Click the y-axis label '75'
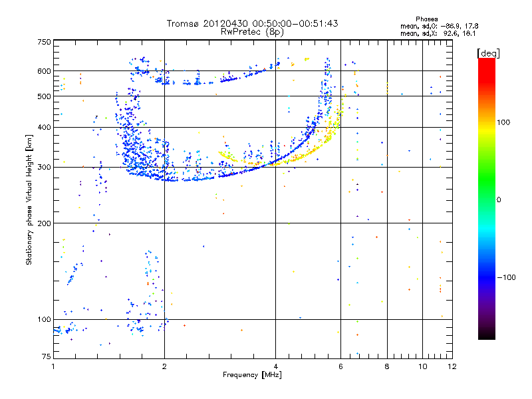 coord(47,356)
